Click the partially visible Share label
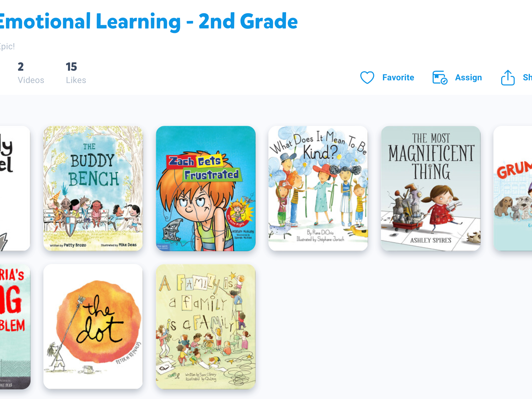Screen dimensions: 532x399 (x=527, y=77)
